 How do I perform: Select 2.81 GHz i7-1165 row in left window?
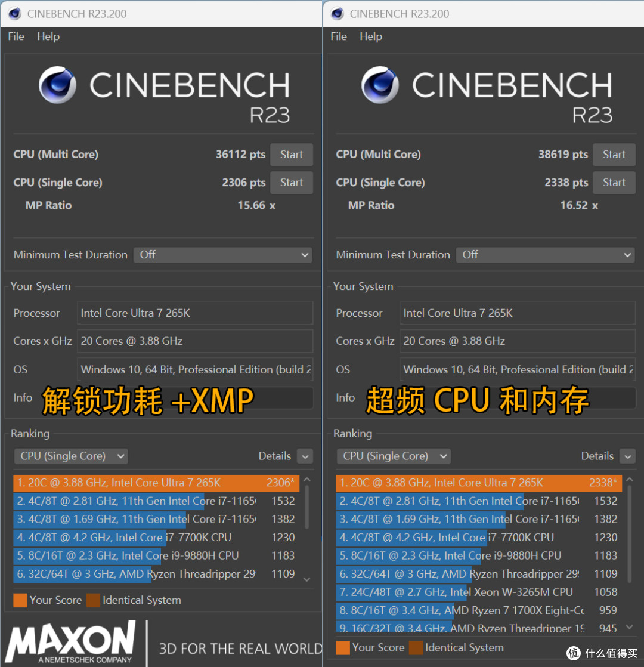click(x=156, y=501)
